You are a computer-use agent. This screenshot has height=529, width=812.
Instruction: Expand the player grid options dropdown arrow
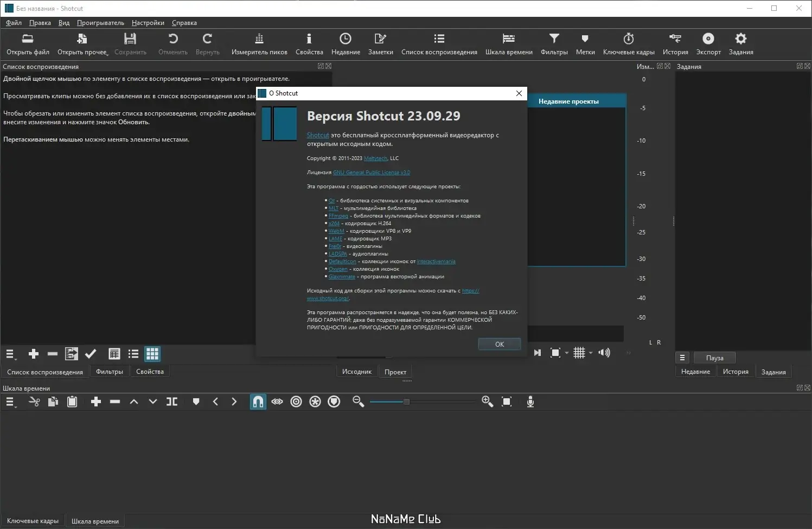(x=591, y=353)
